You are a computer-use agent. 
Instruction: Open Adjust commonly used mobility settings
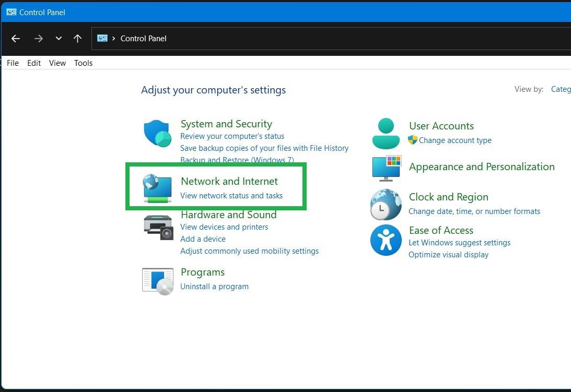249,251
